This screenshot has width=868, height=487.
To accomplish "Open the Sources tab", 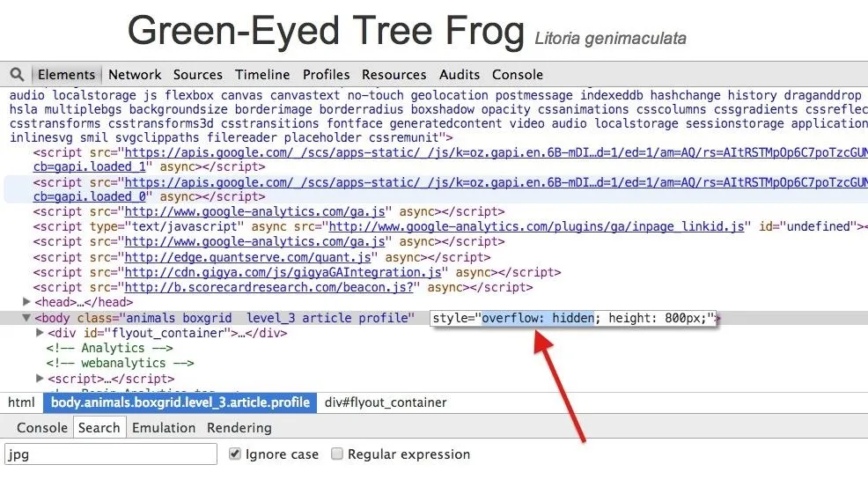I will tap(197, 75).
